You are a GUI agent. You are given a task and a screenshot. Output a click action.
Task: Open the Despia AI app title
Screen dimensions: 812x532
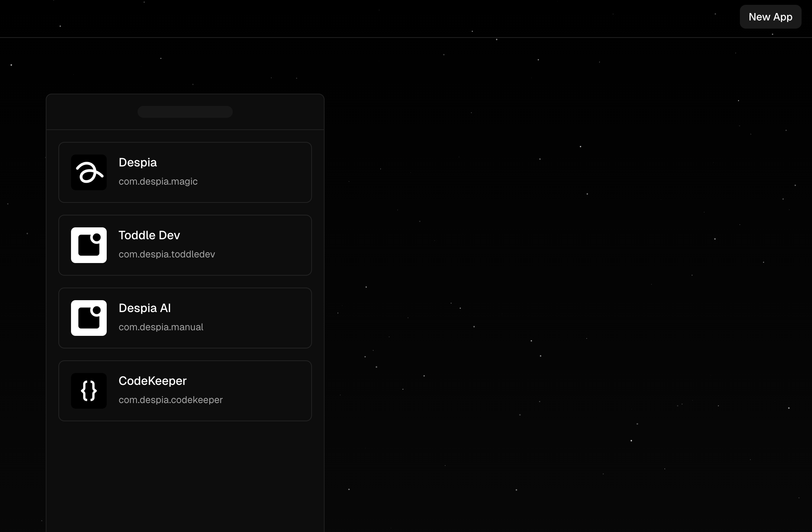click(x=145, y=308)
